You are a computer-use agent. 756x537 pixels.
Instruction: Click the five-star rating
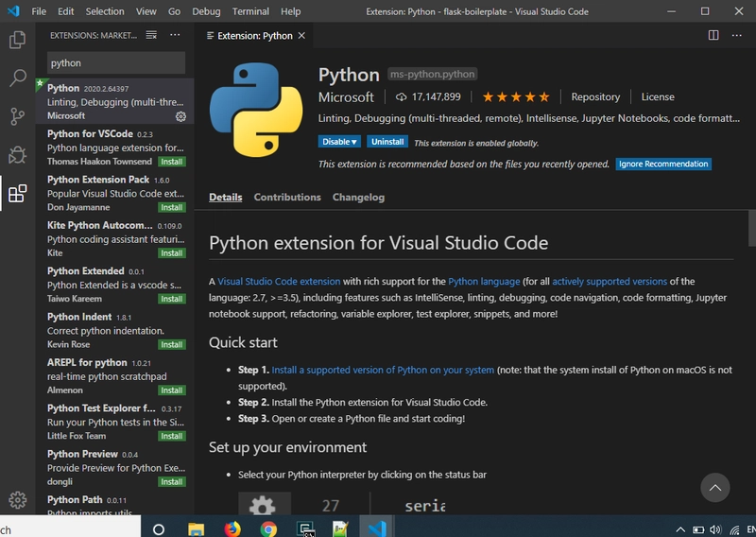point(516,97)
